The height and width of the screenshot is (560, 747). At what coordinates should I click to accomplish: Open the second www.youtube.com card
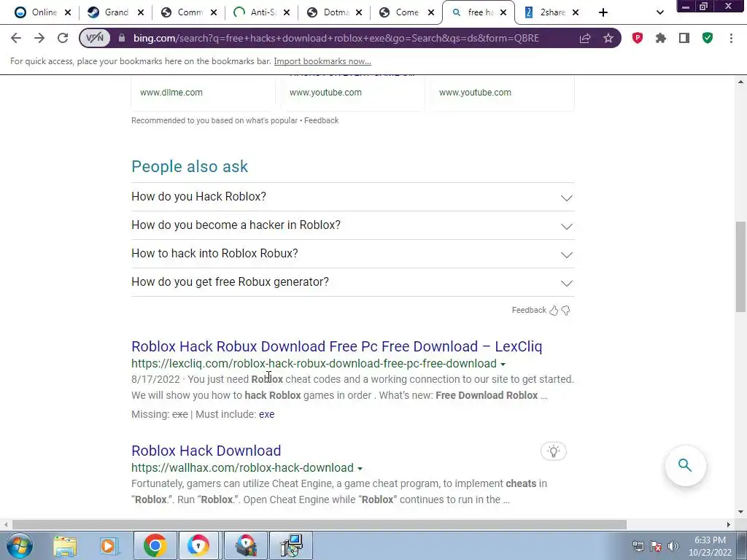pos(502,93)
